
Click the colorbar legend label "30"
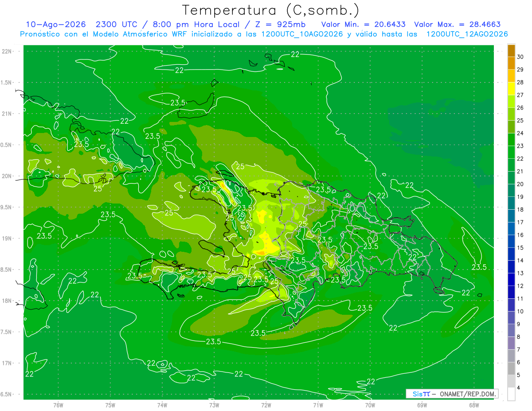520,57
